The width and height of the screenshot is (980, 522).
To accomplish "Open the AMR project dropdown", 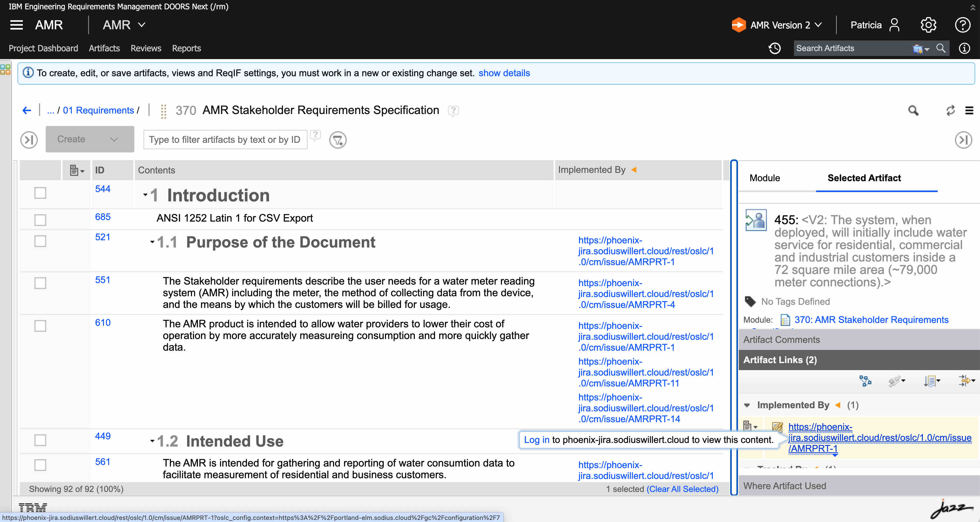I will pos(124,25).
